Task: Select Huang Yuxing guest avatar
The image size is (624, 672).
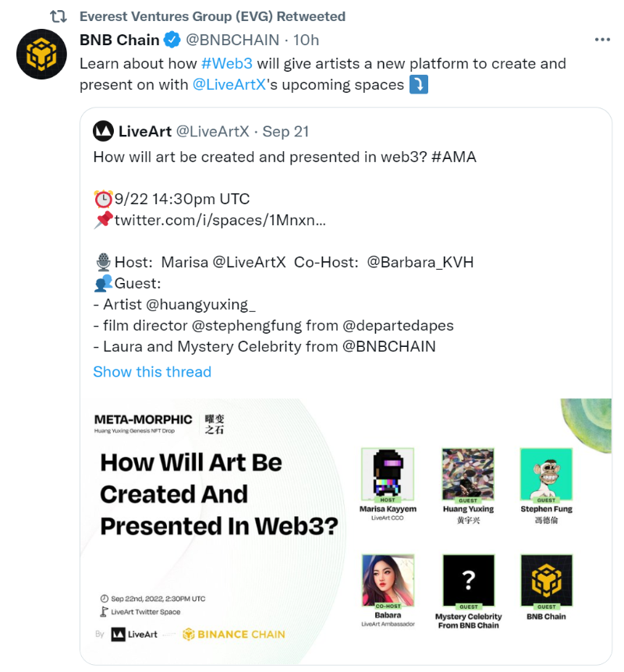Action: (x=468, y=474)
